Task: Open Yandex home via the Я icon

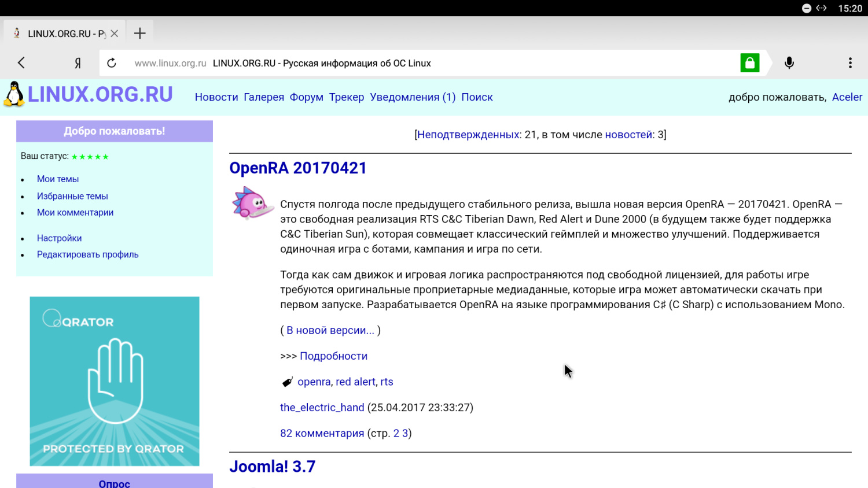Action: (78, 63)
